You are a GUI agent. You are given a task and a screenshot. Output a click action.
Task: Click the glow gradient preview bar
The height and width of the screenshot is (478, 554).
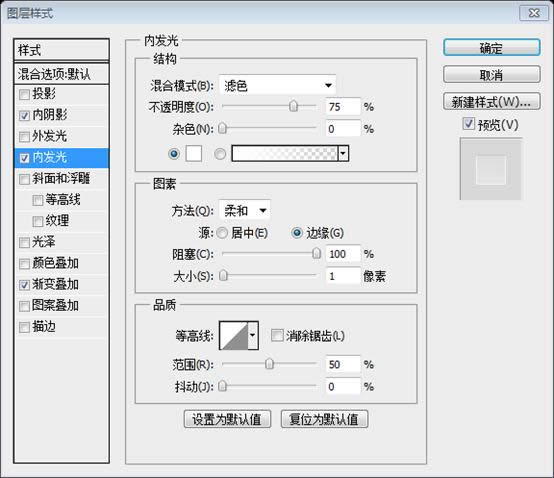pyautogui.click(x=285, y=154)
